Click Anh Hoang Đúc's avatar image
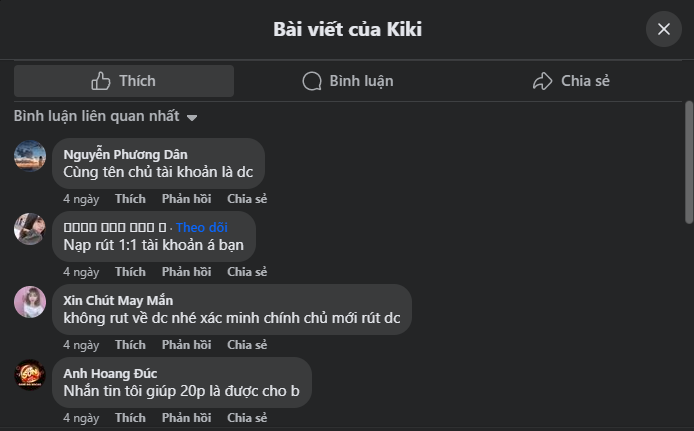 [30, 375]
